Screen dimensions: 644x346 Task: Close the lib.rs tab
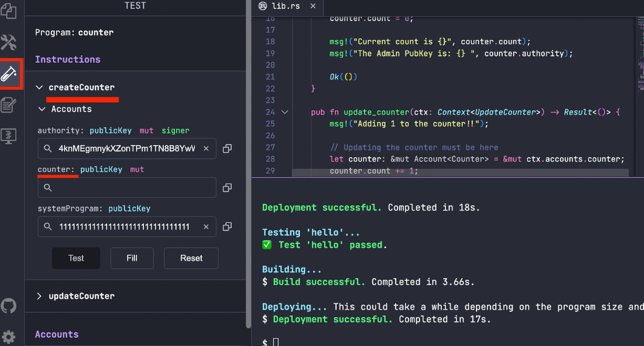coord(313,6)
